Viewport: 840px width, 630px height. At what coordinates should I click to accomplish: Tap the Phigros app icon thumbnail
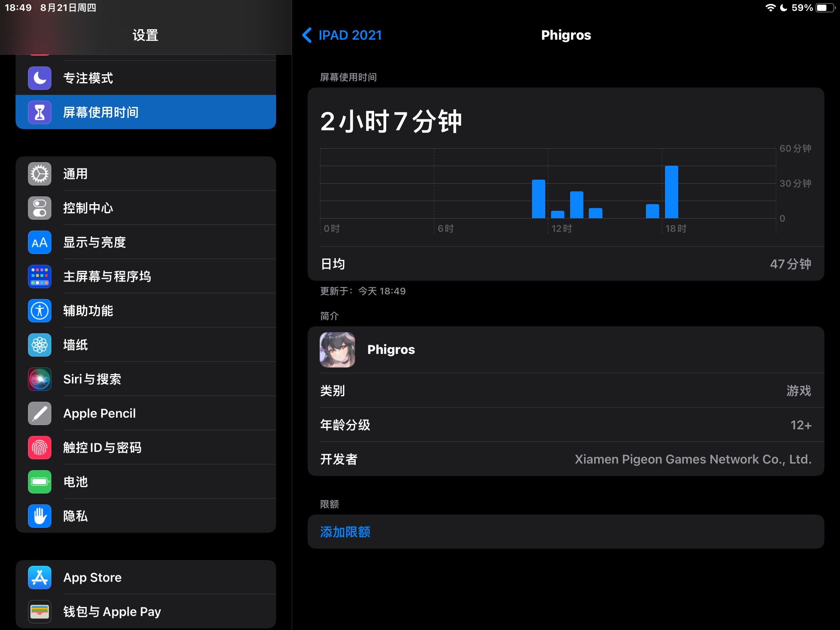pyautogui.click(x=337, y=350)
